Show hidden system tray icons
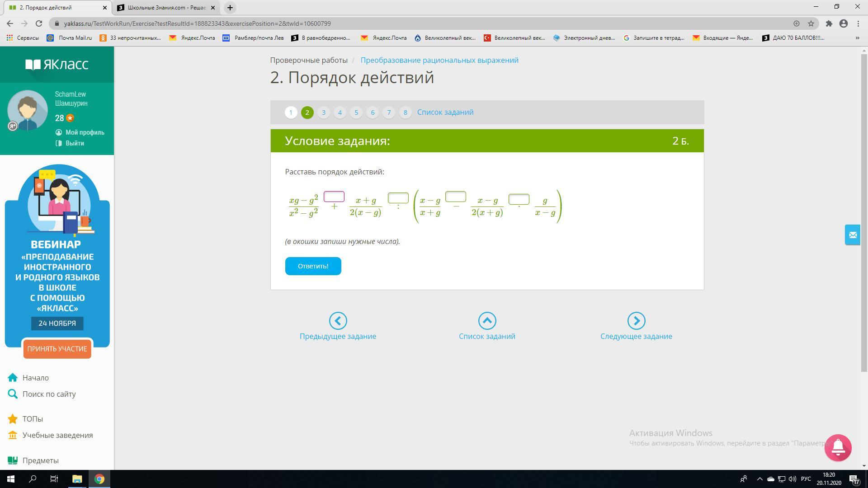Viewport: 868px width, 488px height. pos(759,479)
